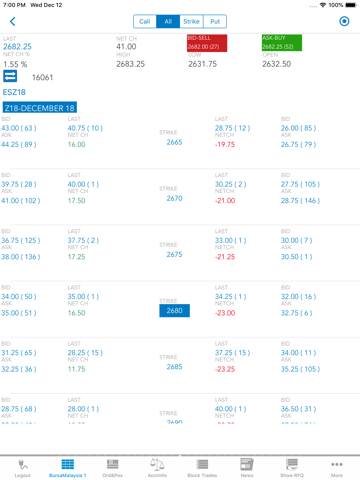The width and height of the screenshot is (360, 480).
Task: Select the Strike filter segment
Action: 191,21
